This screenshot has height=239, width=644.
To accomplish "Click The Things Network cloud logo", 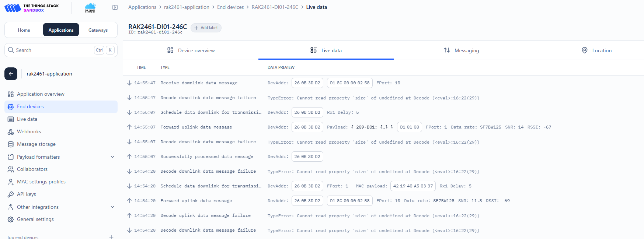I will [x=90, y=7].
